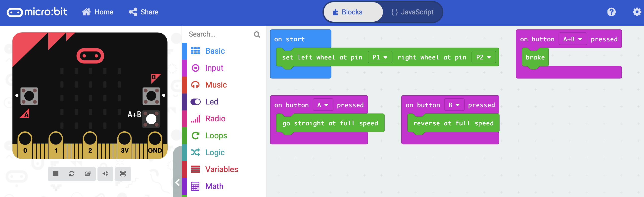644x197 pixels.
Task: Open the P2 right wheel pin dropdown
Action: pyautogui.click(x=483, y=57)
